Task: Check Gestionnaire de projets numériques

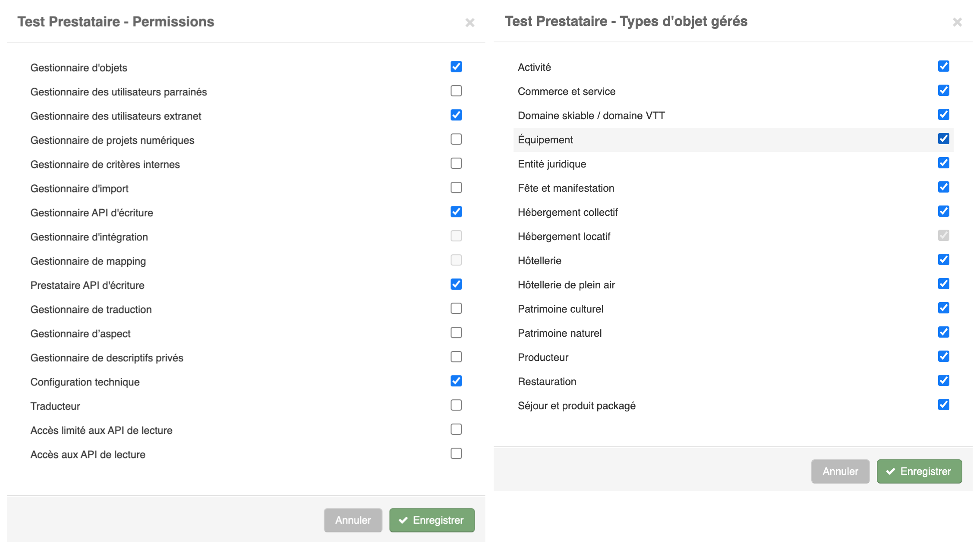Action: point(456,139)
